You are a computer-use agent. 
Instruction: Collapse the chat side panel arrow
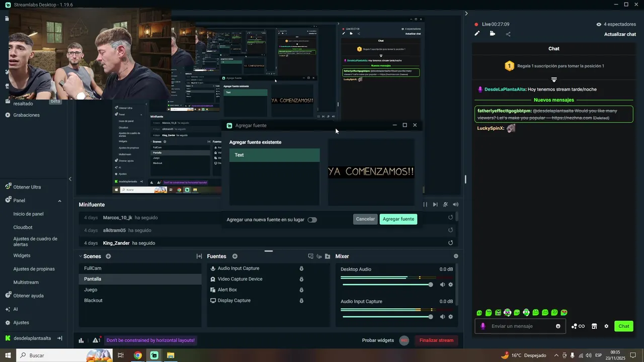(466, 14)
